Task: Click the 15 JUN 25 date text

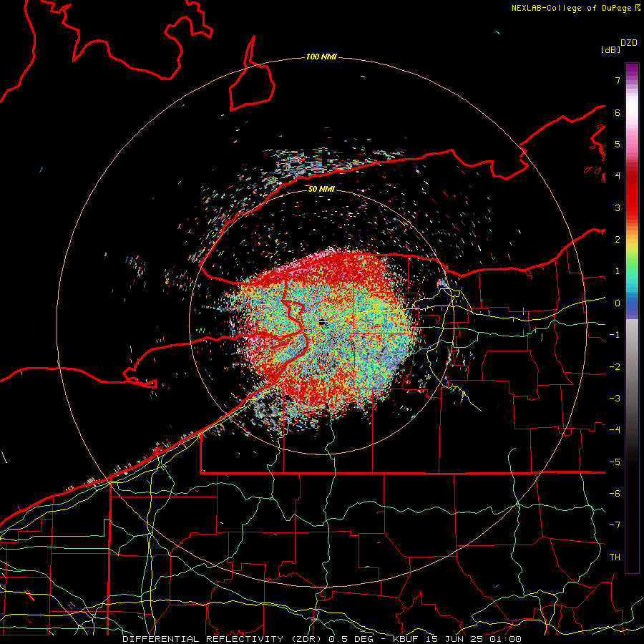Action: click(454, 639)
